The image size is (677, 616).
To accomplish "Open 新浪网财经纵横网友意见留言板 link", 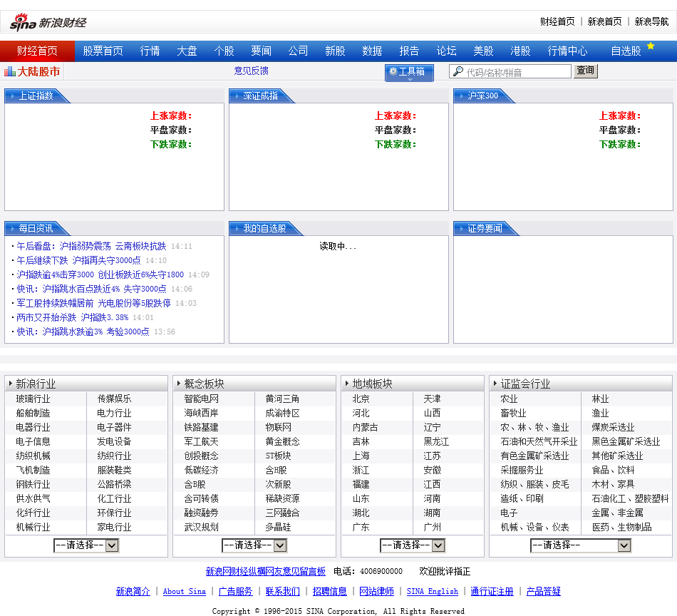I will click(266, 572).
